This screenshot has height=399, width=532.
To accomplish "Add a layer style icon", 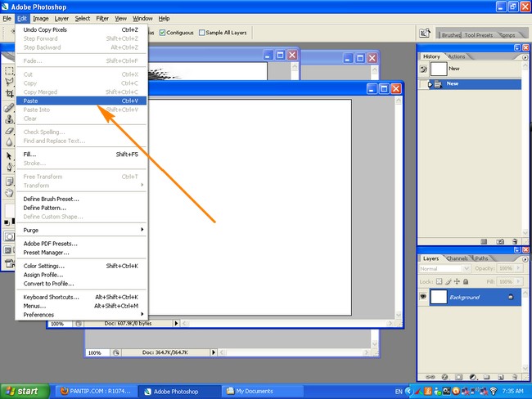I will point(444,377).
